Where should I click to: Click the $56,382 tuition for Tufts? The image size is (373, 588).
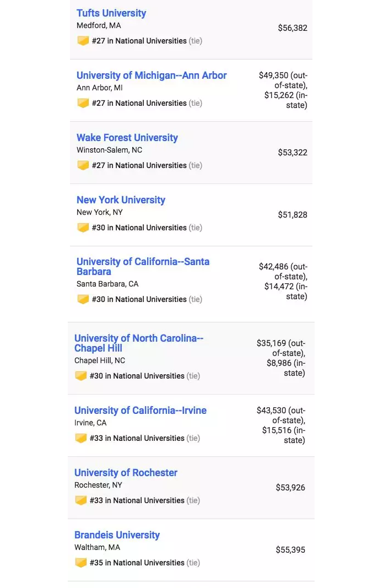click(x=293, y=28)
